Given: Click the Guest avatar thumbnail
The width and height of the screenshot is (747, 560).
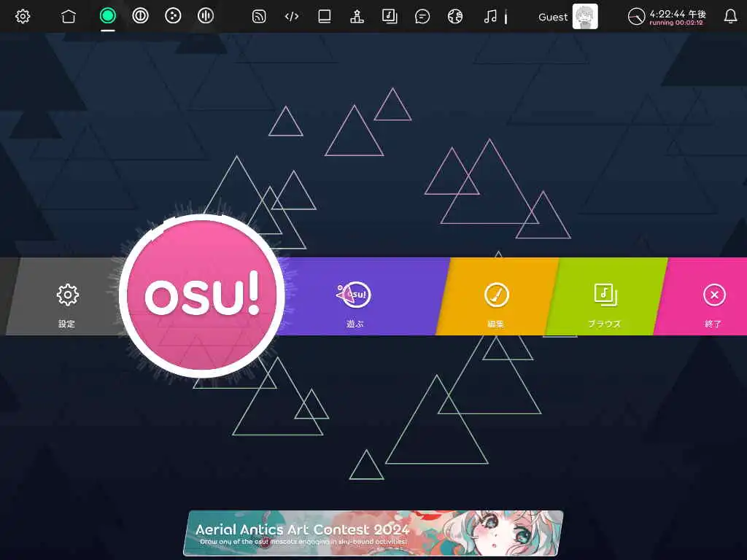Looking at the screenshot, I should (x=585, y=17).
